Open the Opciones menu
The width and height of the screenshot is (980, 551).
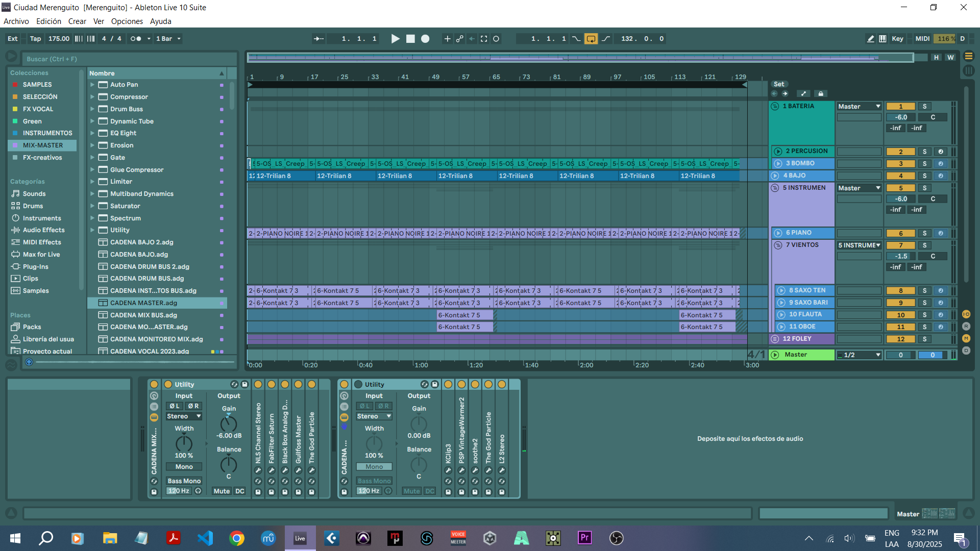(127, 21)
